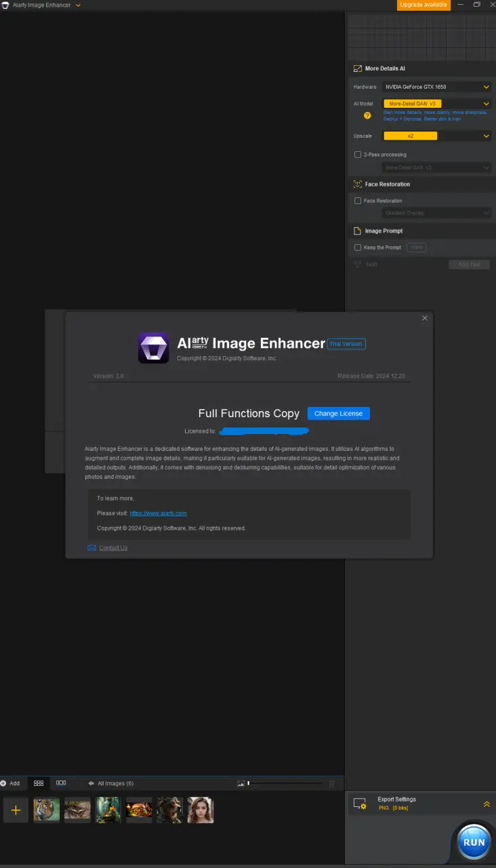Close the About dialog with the X
The height and width of the screenshot is (868, 496).
(425, 318)
